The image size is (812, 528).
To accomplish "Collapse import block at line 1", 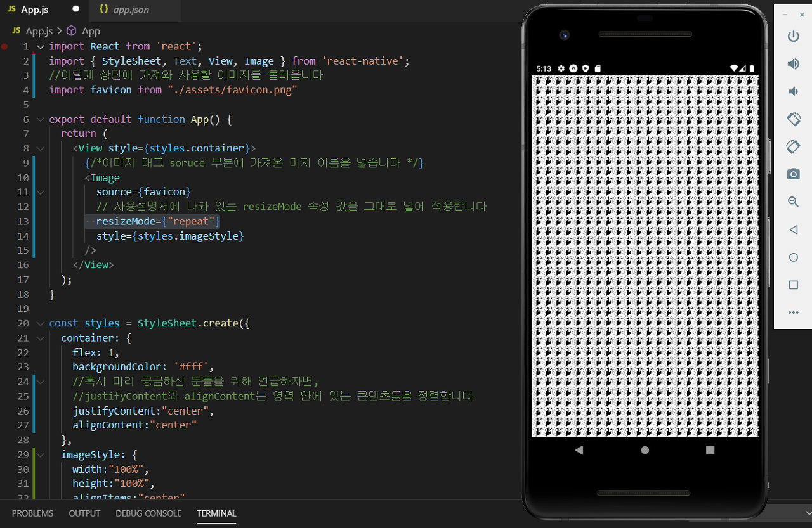I will click(x=41, y=46).
